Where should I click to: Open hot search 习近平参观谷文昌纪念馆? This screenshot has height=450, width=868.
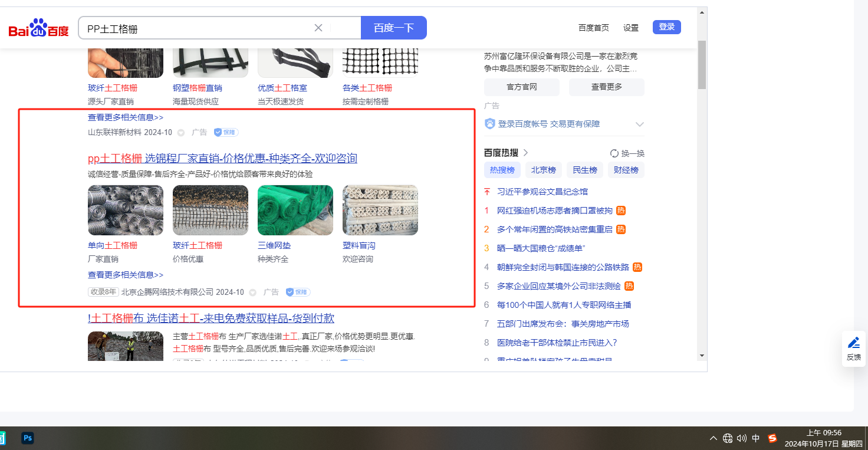(x=542, y=192)
